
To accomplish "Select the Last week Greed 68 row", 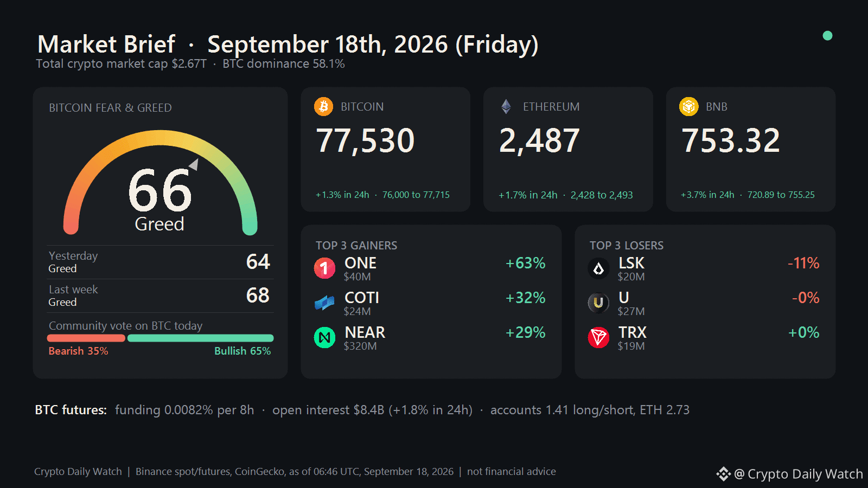I will click(160, 296).
